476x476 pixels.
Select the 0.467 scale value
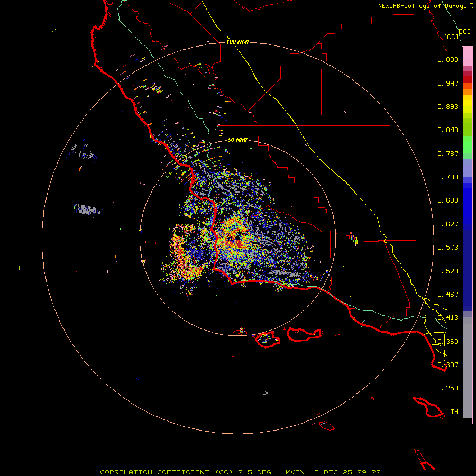click(448, 295)
